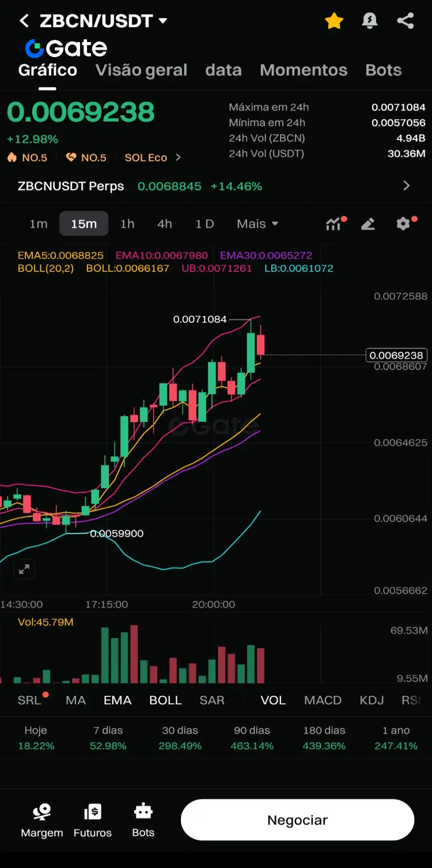Expand chart to fullscreen
The height and width of the screenshot is (868, 432).
tap(24, 569)
